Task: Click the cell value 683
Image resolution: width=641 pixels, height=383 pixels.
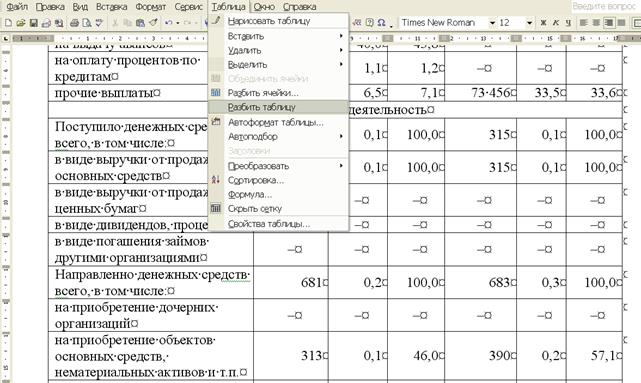Action: point(499,282)
